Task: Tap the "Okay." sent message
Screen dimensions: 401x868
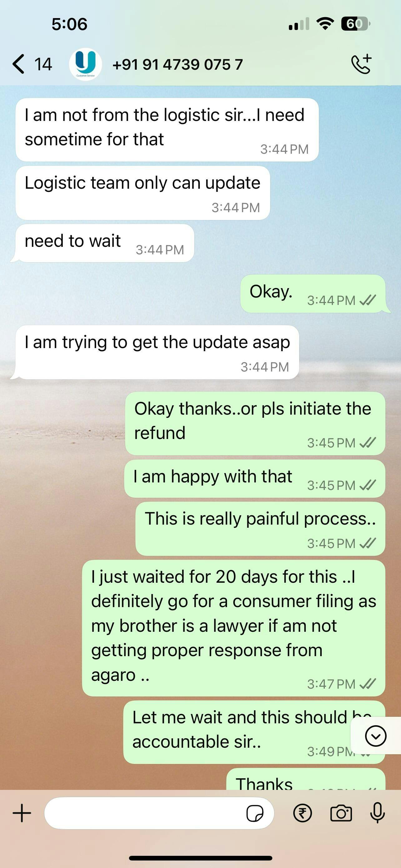Action: click(x=313, y=293)
